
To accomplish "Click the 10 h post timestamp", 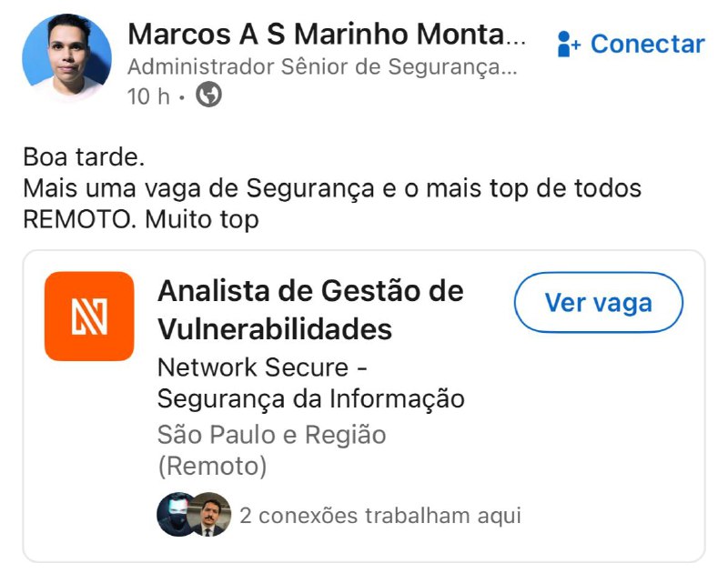I will coord(149,95).
